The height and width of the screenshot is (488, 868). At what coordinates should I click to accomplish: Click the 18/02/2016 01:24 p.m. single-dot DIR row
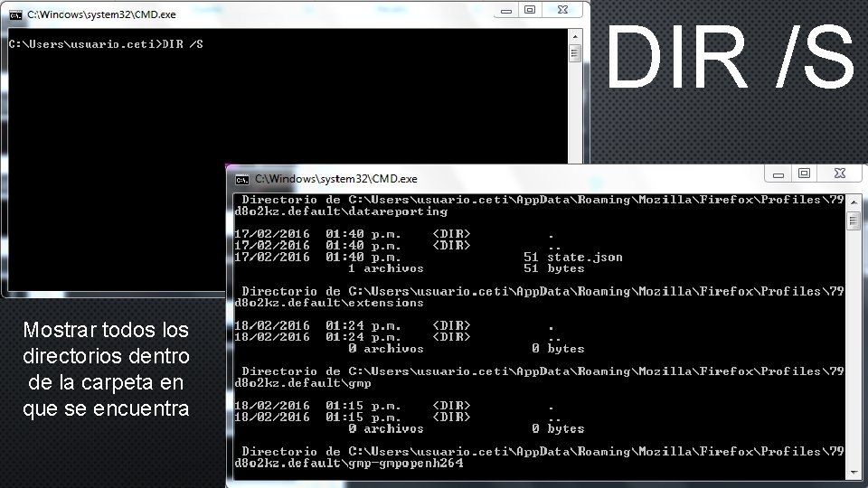394,325
